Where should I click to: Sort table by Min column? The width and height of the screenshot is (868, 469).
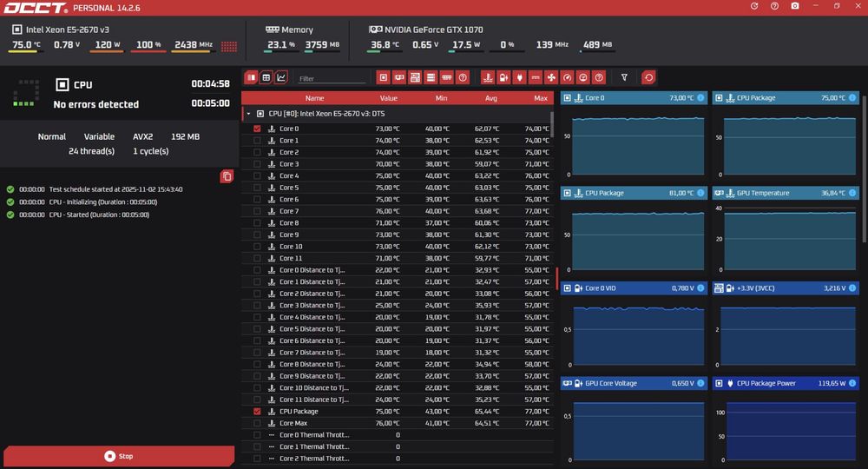tap(441, 98)
